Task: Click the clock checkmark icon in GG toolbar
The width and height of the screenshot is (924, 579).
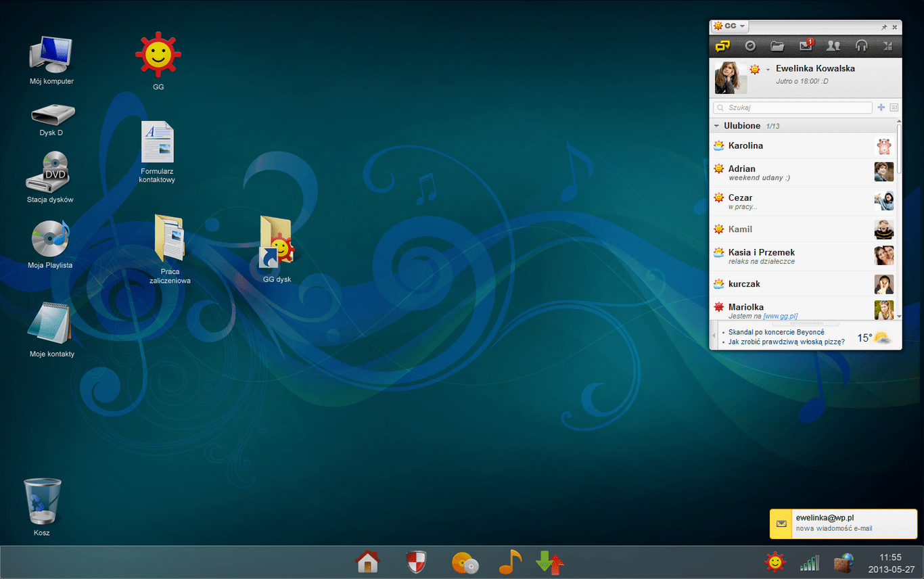Action: coord(749,46)
